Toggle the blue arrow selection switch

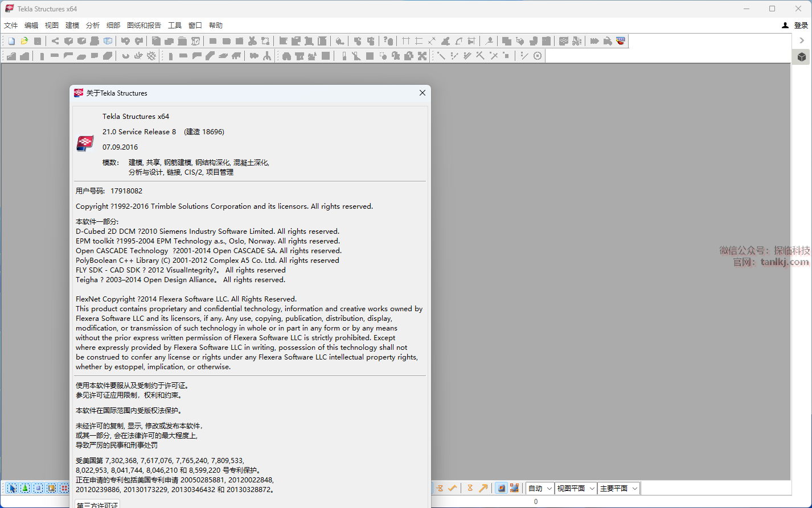[12, 488]
